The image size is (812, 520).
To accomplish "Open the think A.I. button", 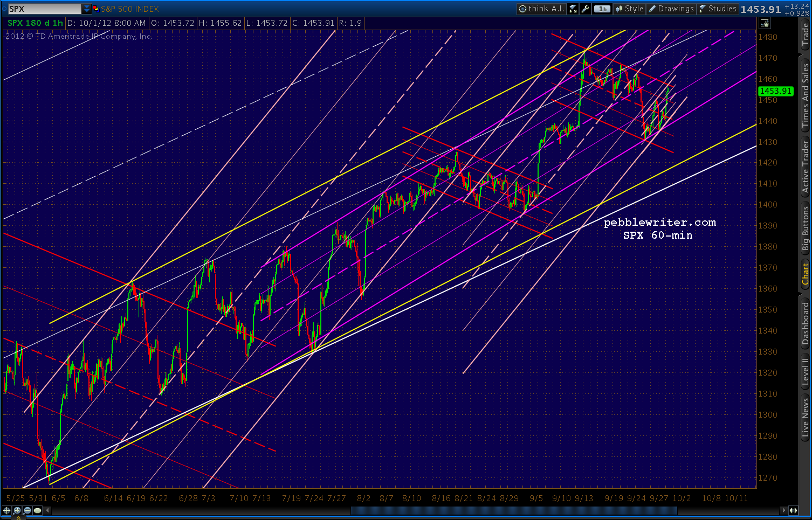I will (x=541, y=9).
